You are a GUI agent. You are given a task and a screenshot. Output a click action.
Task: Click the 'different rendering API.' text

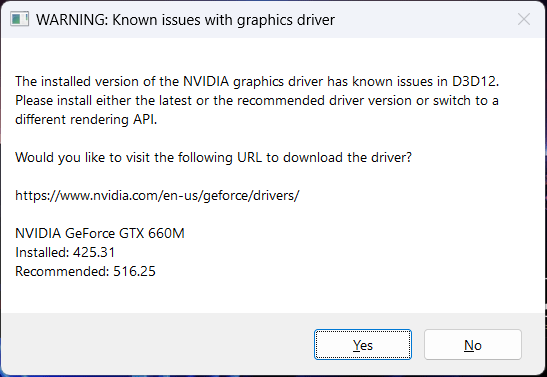[86, 120]
